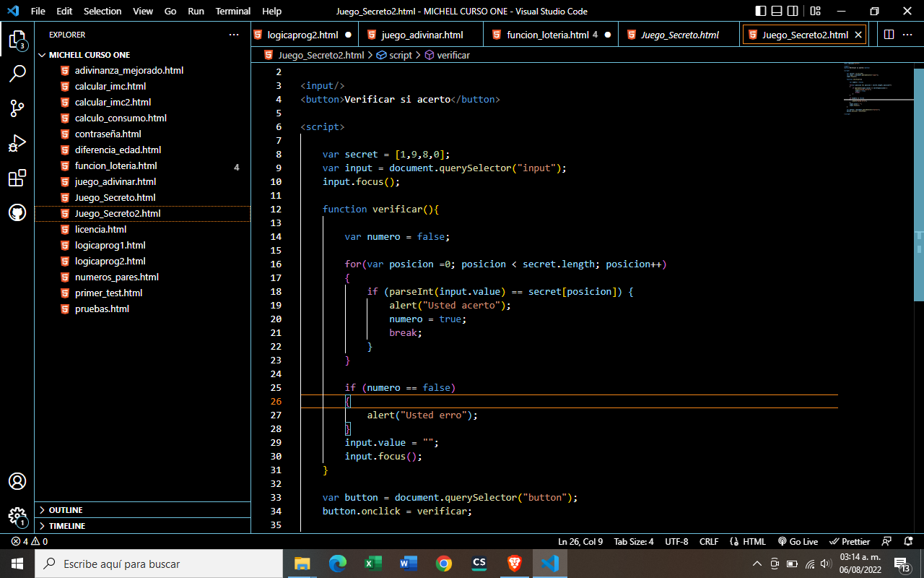The width and height of the screenshot is (924, 578).
Task: Click the editor vertical scrollbar
Action: (919, 184)
